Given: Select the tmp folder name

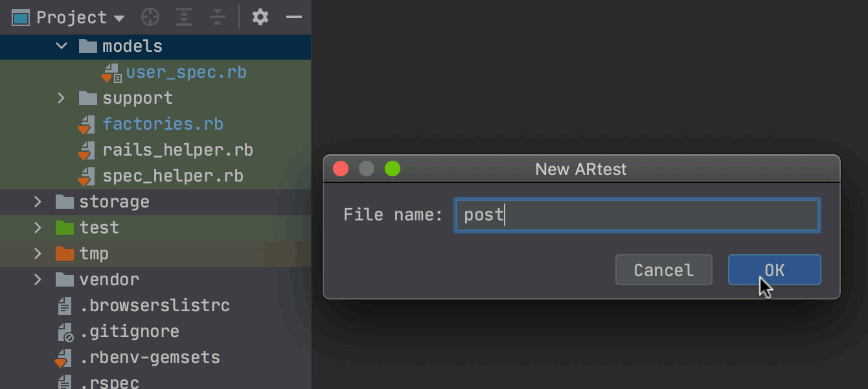Looking at the screenshot, I should click(x=94, y=253).
